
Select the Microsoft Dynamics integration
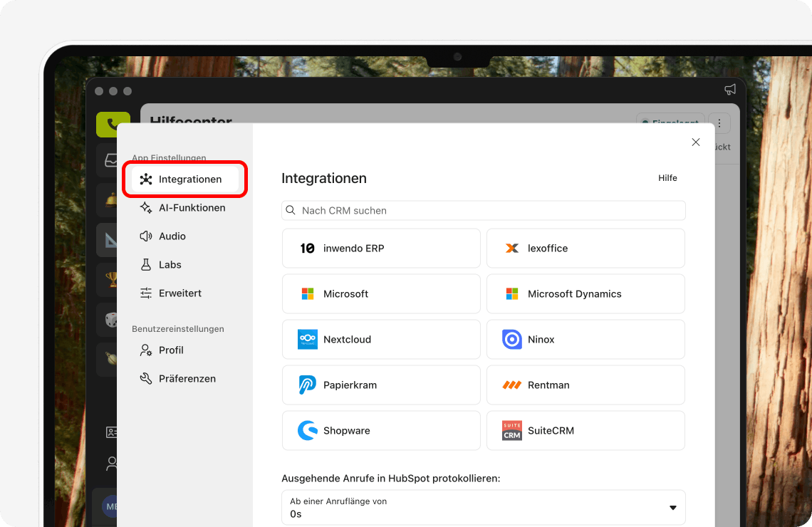[585, 293]
